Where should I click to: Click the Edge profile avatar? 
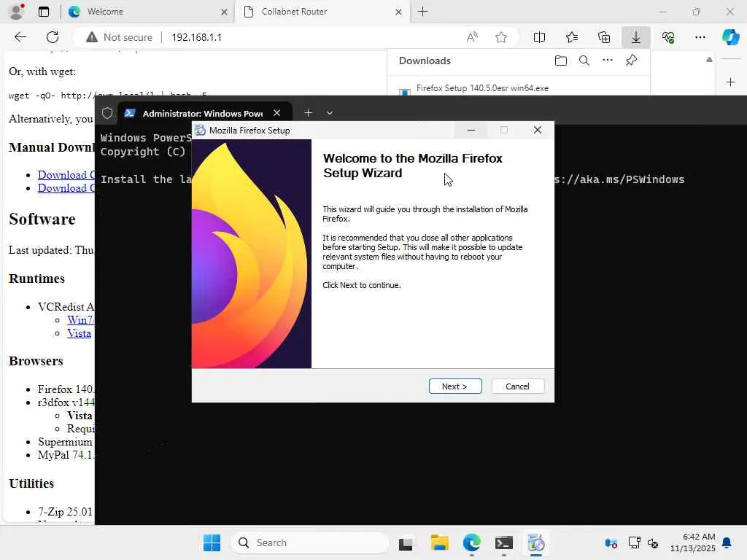17,12
